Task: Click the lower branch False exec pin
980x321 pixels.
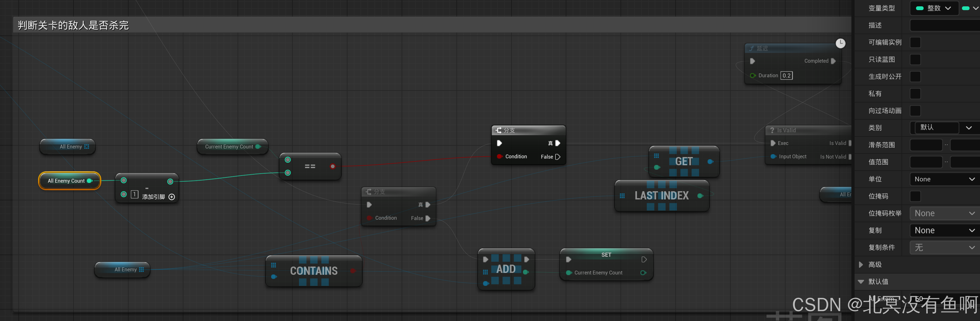Action: (x=428, y=218)
